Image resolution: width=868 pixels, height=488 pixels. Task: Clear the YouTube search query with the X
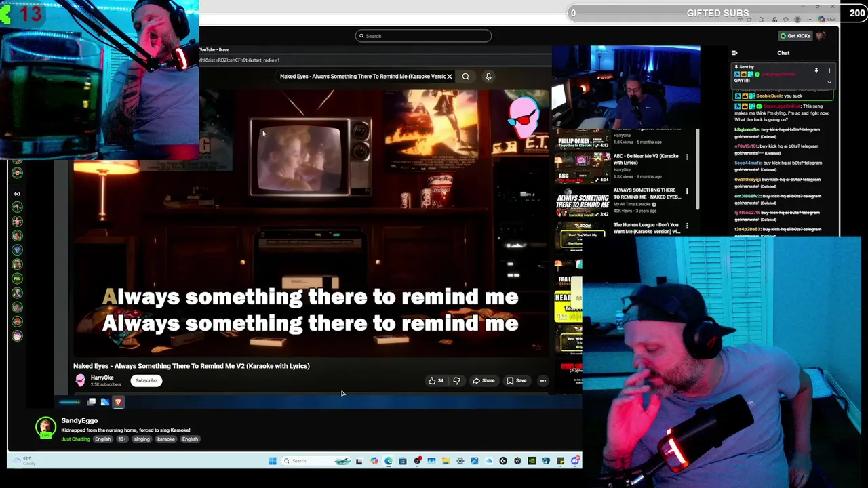click(449, 77)
